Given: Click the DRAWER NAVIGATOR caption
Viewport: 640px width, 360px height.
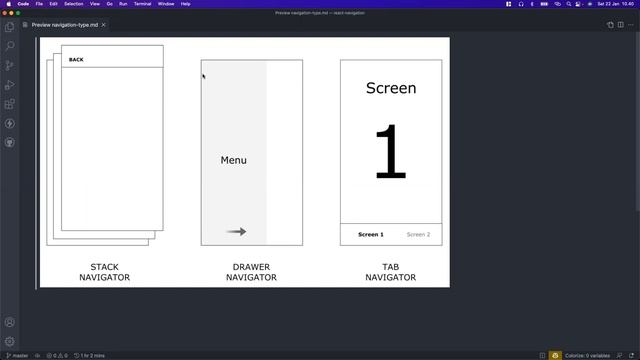Looking at the screenshot, I should click(x=251, y=272).
